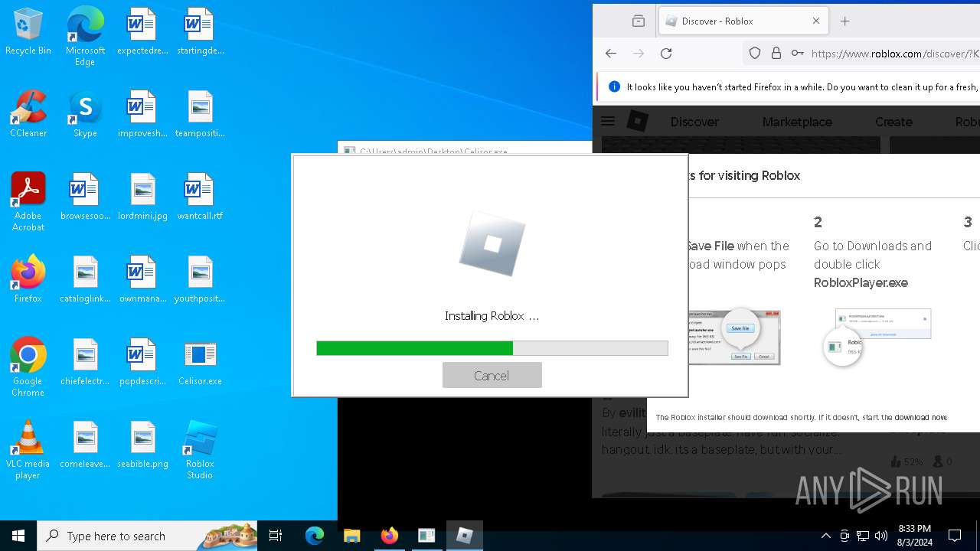Select the browsesoo... document icon
980x551 pixels.
click(x=85, y=197)
